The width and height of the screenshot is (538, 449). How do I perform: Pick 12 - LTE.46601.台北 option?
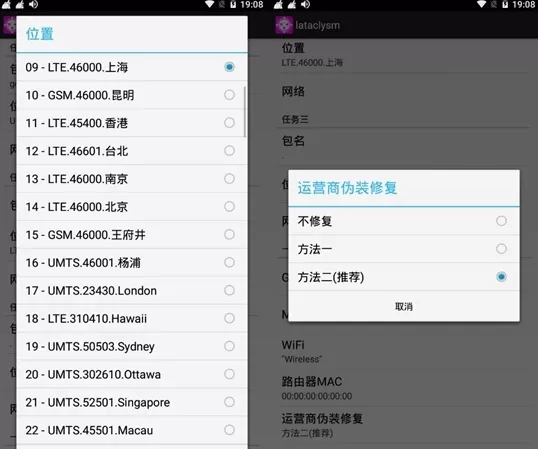132,151
